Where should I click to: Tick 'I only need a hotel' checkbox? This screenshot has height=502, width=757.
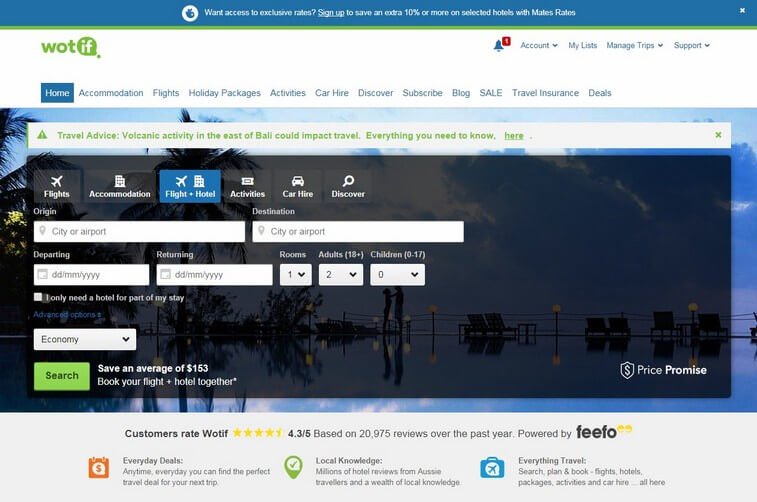click(38, 297)
